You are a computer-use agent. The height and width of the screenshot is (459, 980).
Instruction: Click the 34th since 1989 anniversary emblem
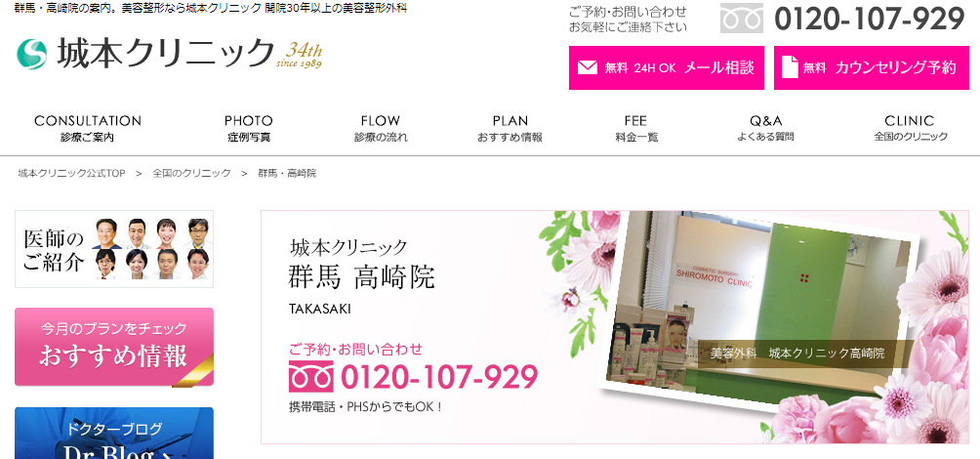[x=300, y=55]
